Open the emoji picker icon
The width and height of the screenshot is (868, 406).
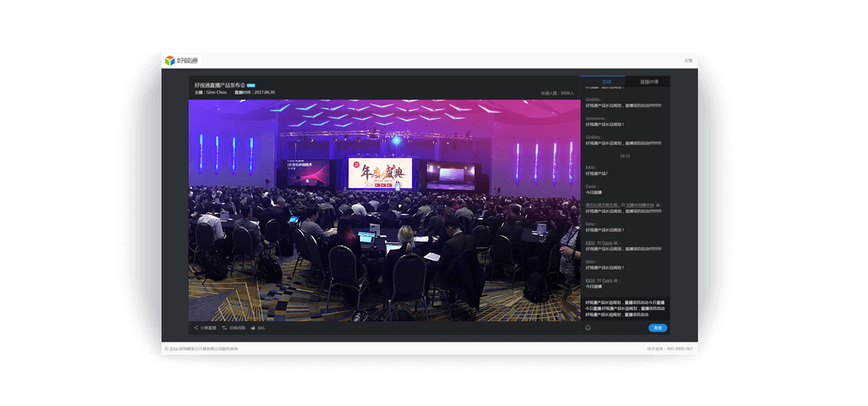tap(588, 328)
